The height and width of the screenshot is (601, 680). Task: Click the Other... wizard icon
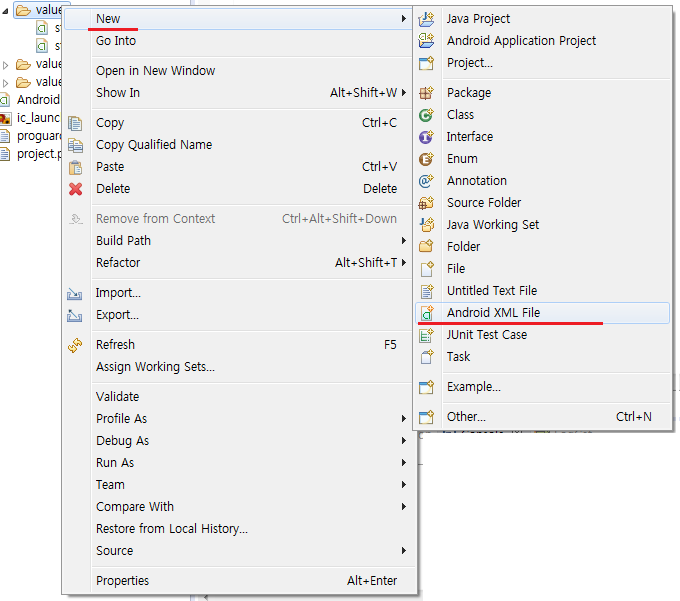click(x=426, y=417)
